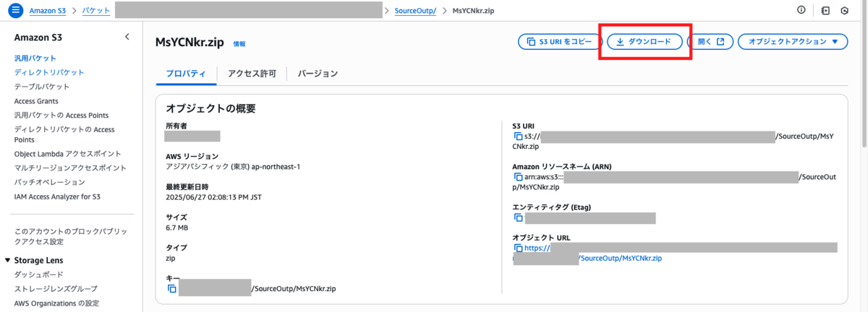Click the 開く button
Viewport: 868px width, 312px height.
click(x=710, y=42)
